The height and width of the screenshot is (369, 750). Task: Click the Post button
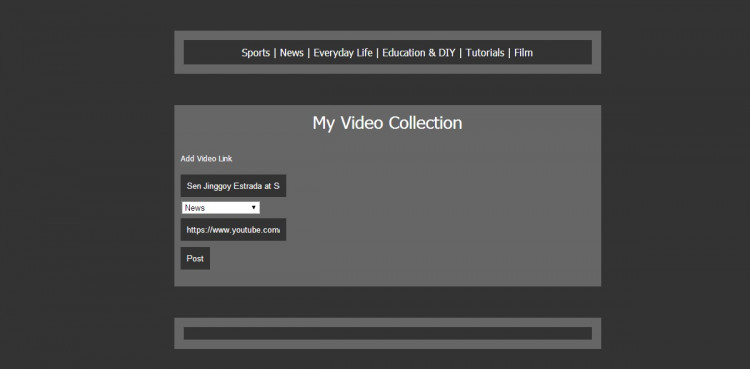click(x=195, y=258)
